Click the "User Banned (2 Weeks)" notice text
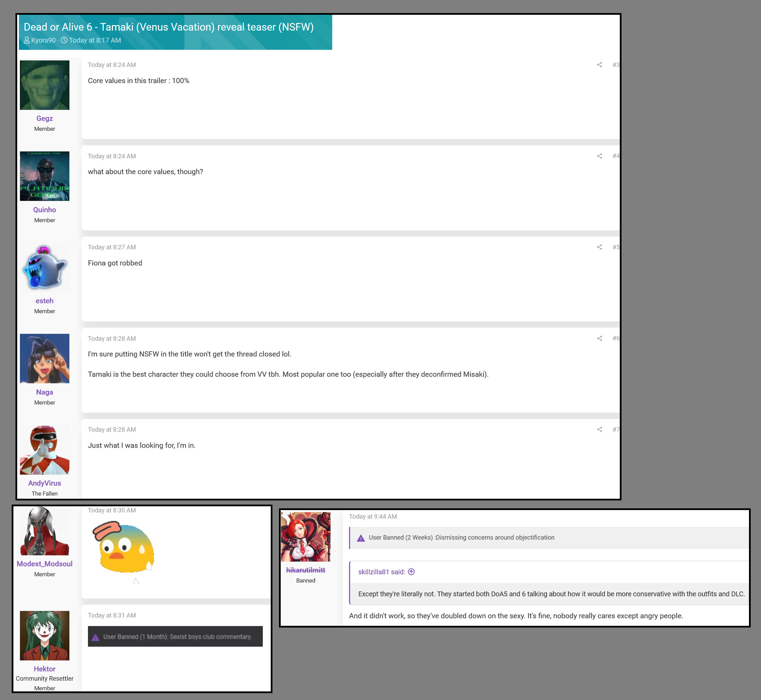The width and height of the screenshot is (761, 700). [x=461, y=538]
